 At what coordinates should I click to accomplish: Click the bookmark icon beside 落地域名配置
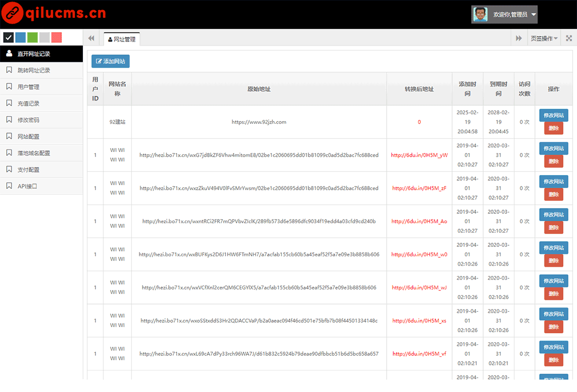coord(9,153)
